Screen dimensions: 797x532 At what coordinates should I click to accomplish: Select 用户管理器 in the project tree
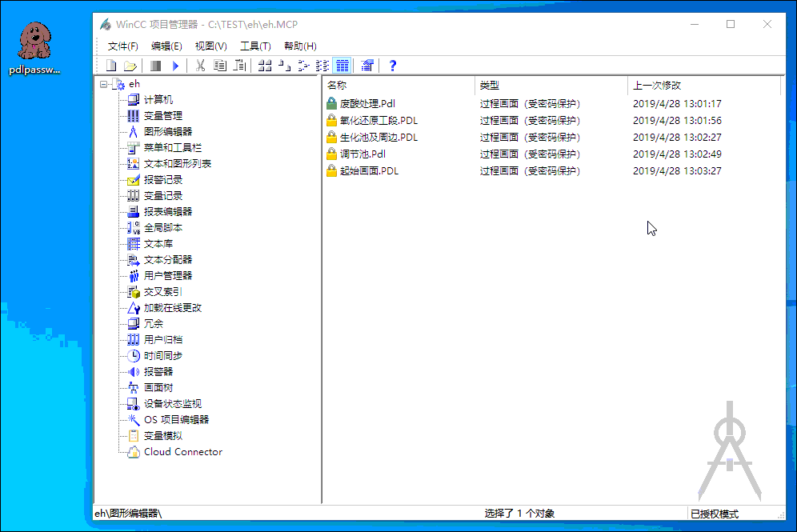[x=167, y=276]
